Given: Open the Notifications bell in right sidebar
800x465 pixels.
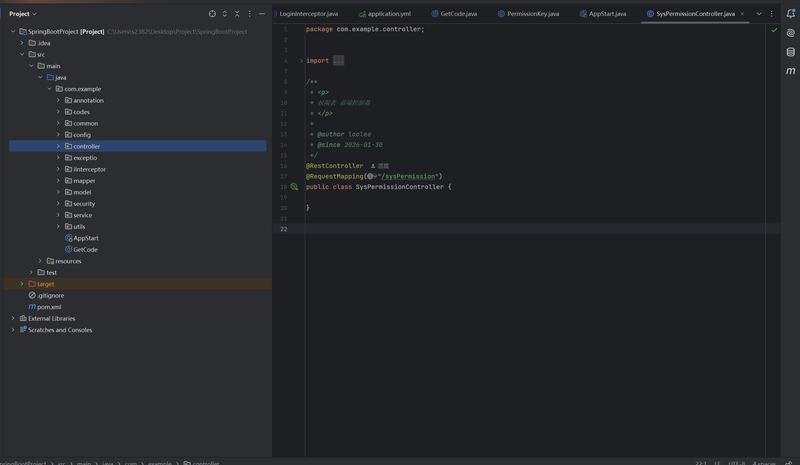Looking at the screenshot, I should (790, 14).
